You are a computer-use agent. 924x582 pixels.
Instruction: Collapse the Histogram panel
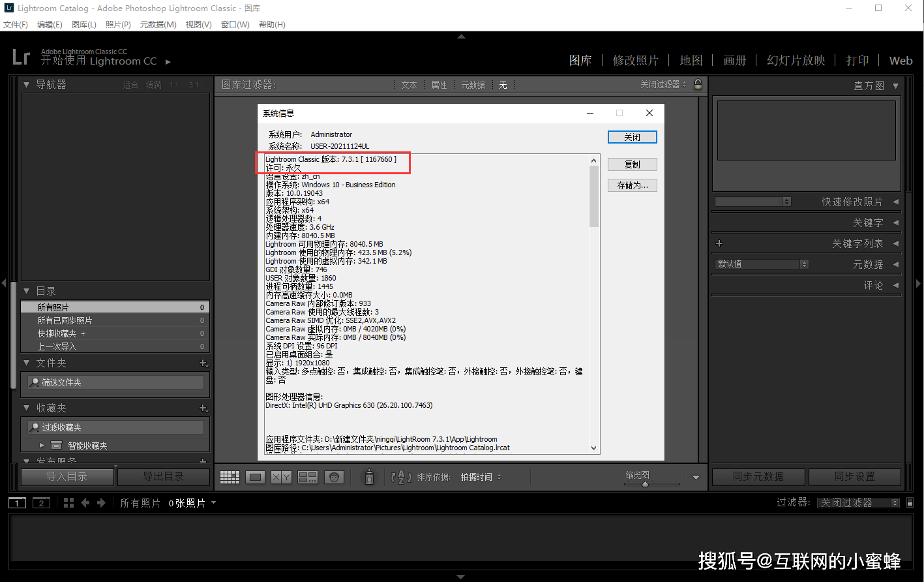point(895,85)
